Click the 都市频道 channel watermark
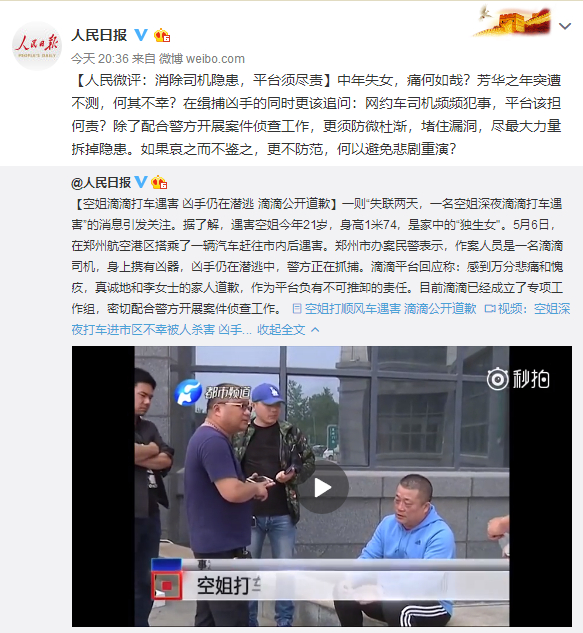The height and width of the screenshot is (633, 583). [x=213, y=392]
